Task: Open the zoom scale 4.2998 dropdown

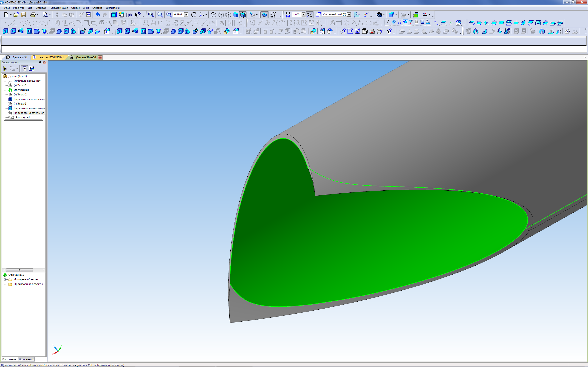Action: click(186, 14)
